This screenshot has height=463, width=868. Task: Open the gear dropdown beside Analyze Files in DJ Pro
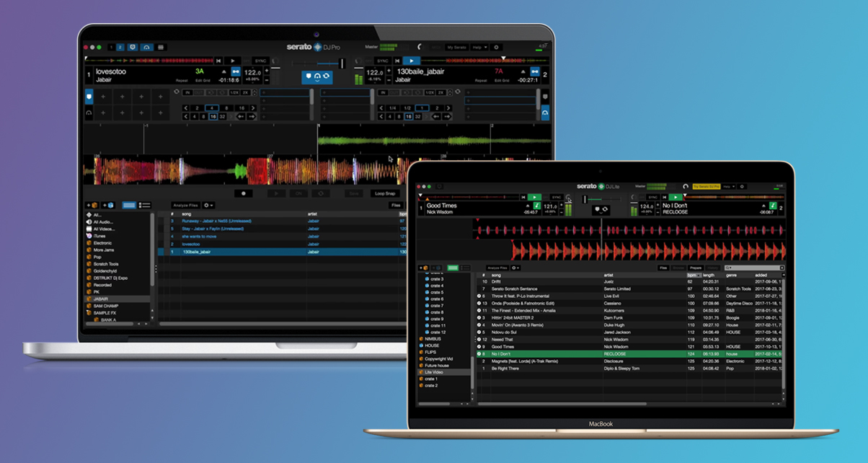(x=208, y=206)
